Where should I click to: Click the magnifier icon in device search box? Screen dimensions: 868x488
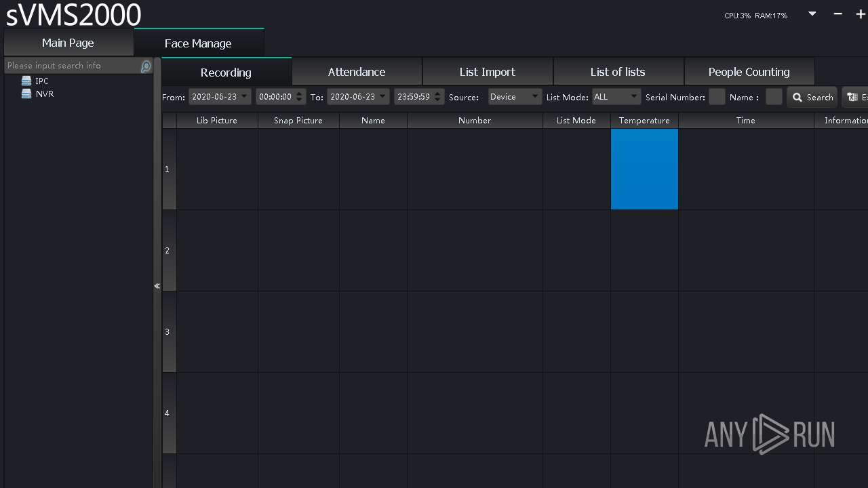click(x=146, y=66)
